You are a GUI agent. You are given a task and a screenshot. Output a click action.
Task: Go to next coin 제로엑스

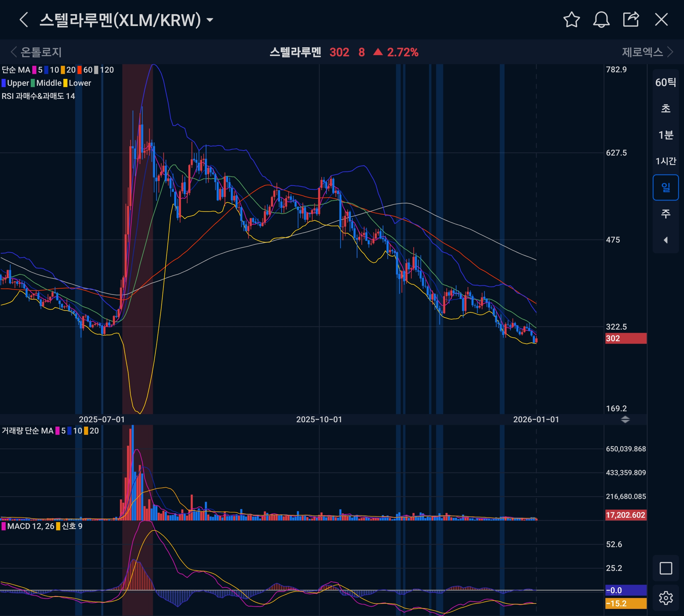coord(647,52)
